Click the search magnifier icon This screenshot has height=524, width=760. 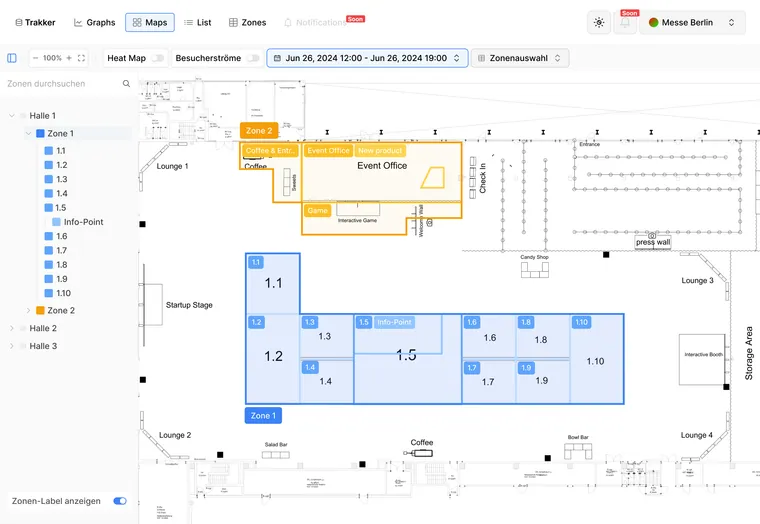(x=127, y=84)
